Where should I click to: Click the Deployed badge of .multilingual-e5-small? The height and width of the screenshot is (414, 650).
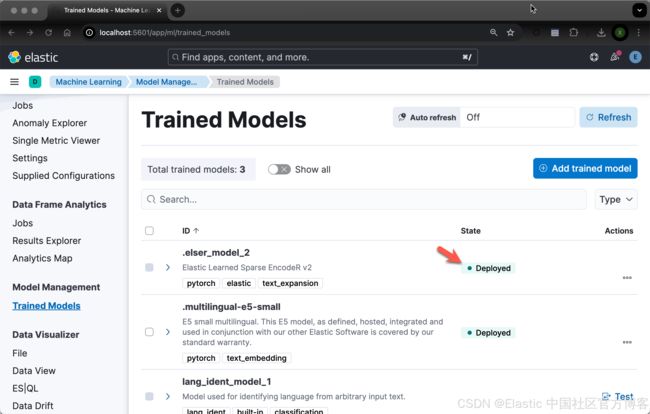pos(488,333)
